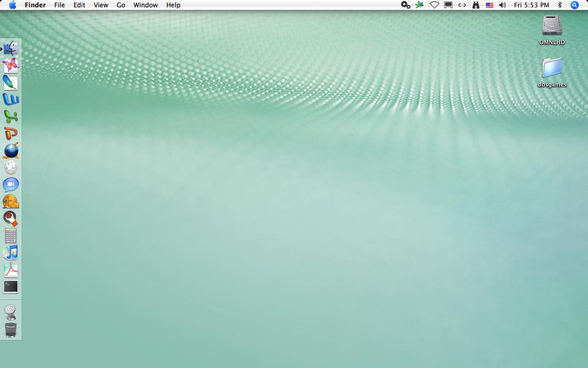
Task: Open Microsoft PowerPoint from the Dock
Action: click(x=11, y=133)
